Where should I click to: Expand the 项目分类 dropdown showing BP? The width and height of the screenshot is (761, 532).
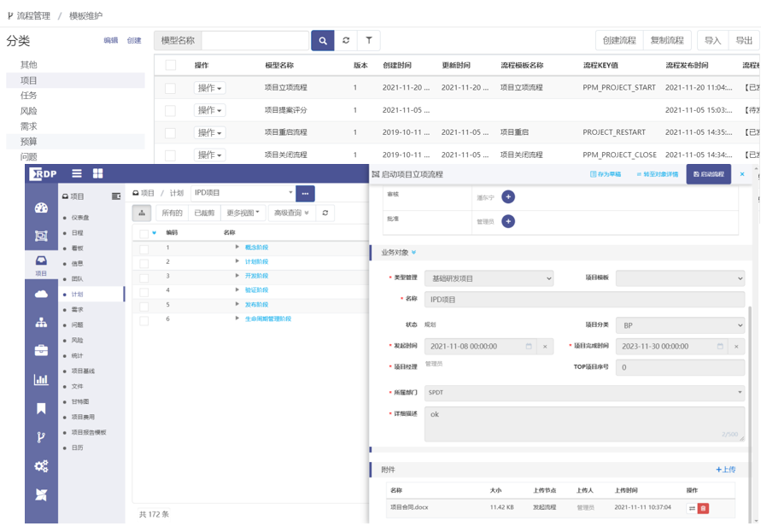(x=680, y=325)
